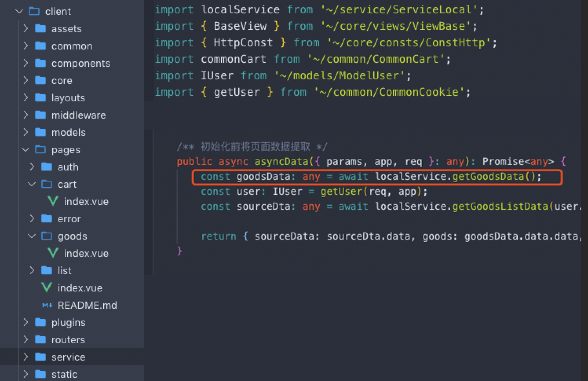
Task: Expand the assets folder chevron
Action: tap(26, 29)
